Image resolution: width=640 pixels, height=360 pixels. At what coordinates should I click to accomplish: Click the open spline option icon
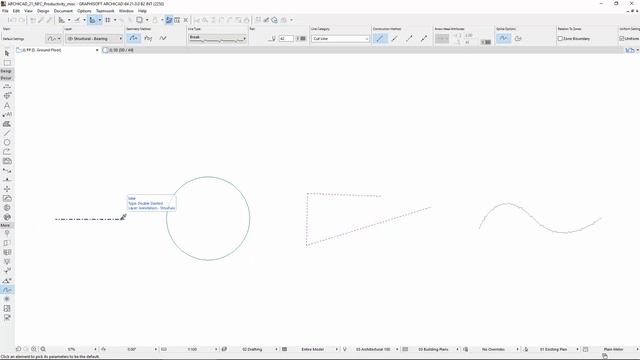[504, 38]
